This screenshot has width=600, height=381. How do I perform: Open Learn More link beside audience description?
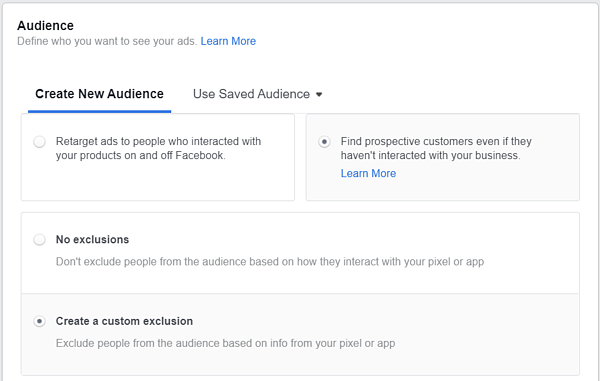coord(228,41)
